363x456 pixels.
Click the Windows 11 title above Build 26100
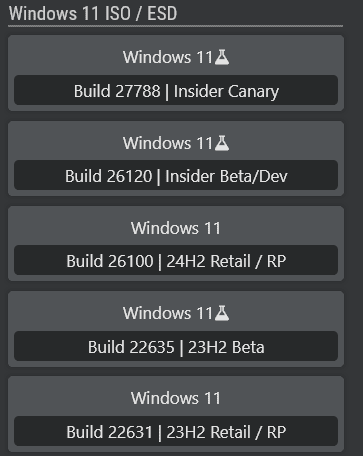pos(176,228)
